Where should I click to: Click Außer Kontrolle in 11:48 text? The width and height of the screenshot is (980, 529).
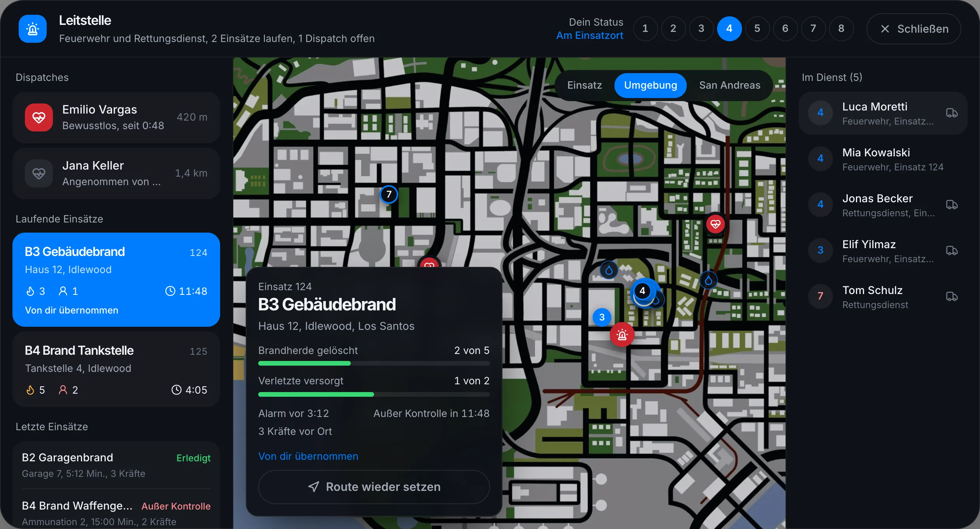431,413
